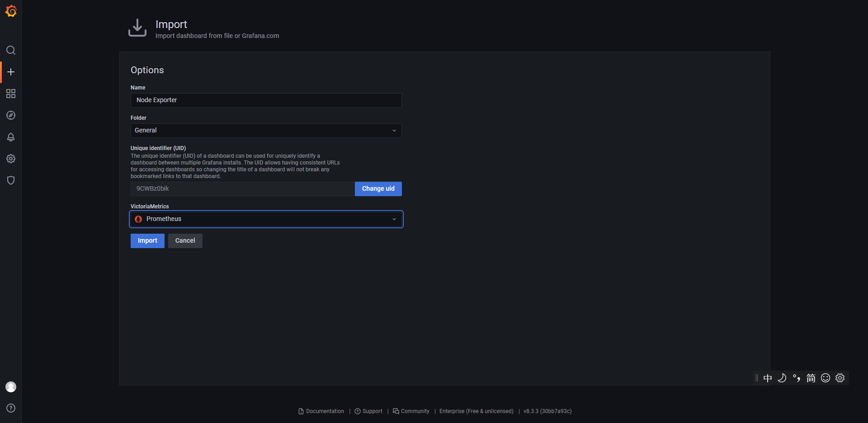Open the Server Admin shield icon
The width and height of the screenshot is (868, 423).
click(11, 180)
